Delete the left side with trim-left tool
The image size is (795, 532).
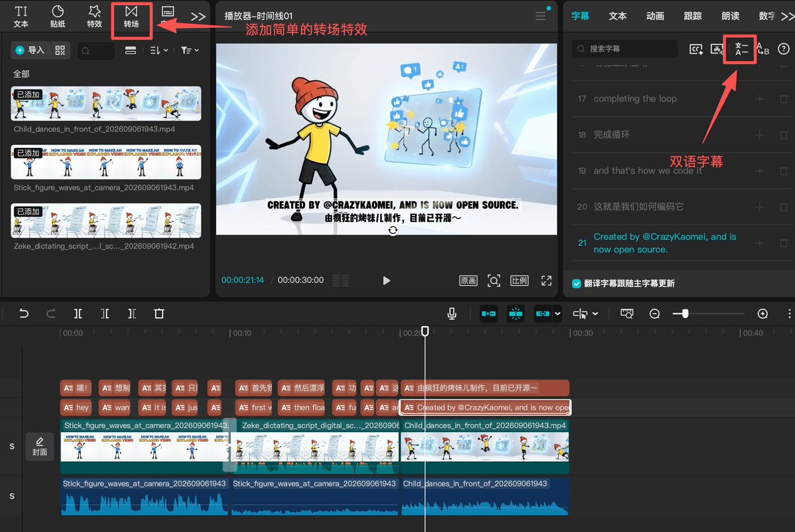pos(105,313)
